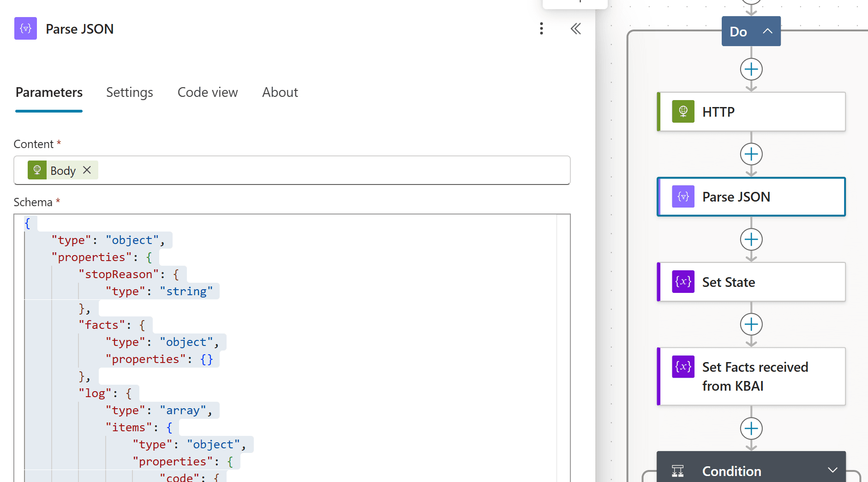Click the "items" key in schema
Screen dimensions: 868x482
129,428
